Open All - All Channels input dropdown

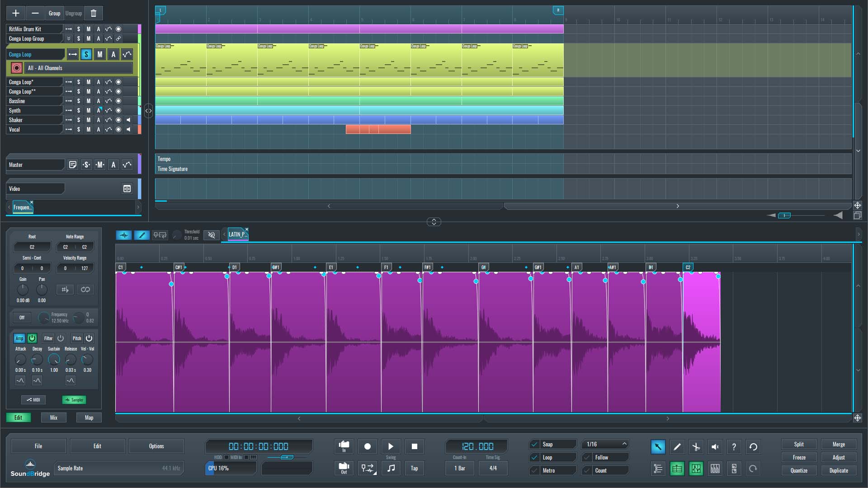pos(79,68)
